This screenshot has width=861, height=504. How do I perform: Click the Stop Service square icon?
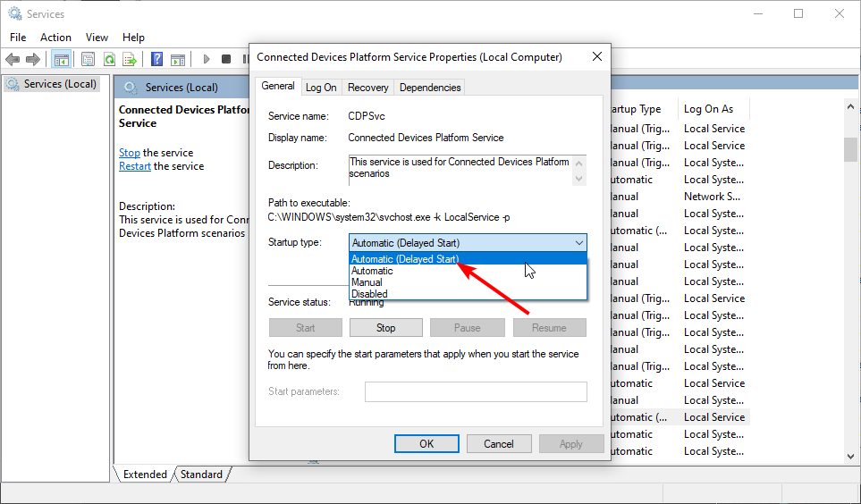226,59
